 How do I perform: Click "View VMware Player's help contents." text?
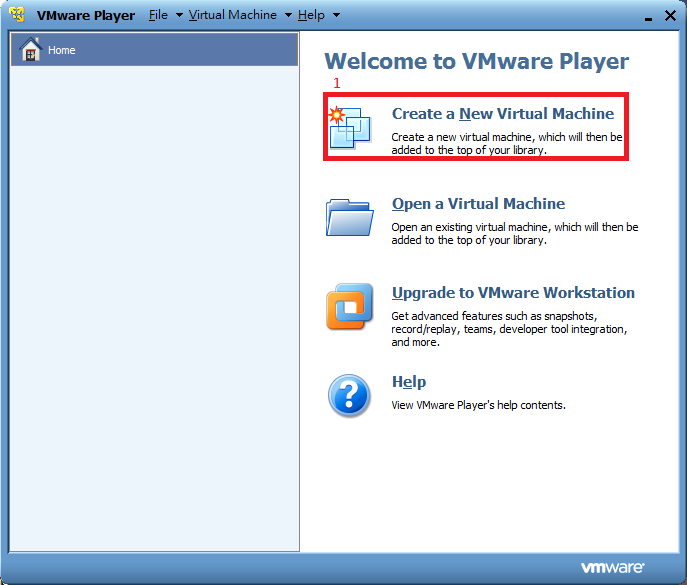click(478, 405)
